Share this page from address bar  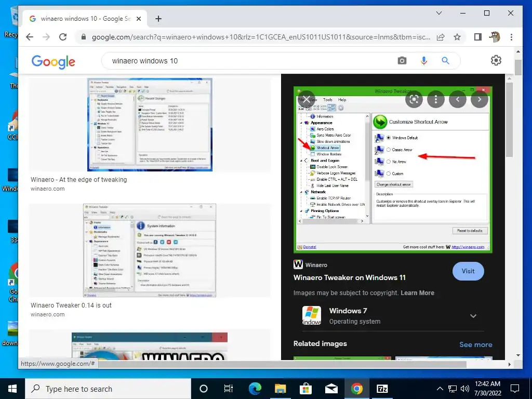(441, 37)
